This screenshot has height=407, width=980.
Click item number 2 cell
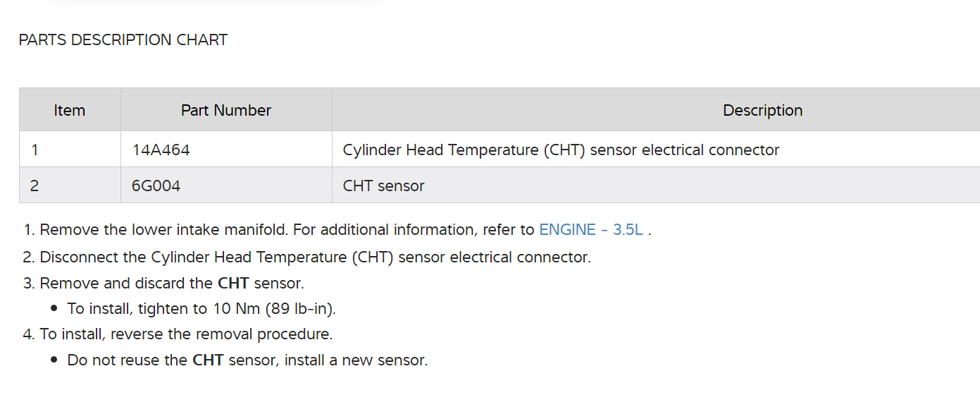click(x=35, y=186)
